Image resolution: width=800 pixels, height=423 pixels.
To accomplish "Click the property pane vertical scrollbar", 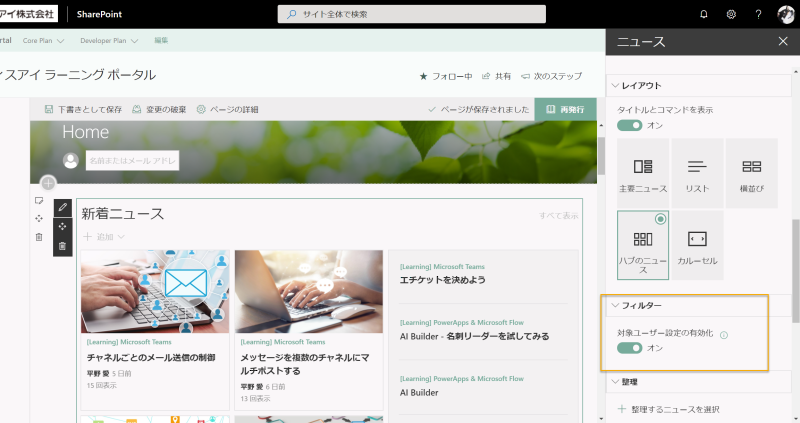I will 795,270.
